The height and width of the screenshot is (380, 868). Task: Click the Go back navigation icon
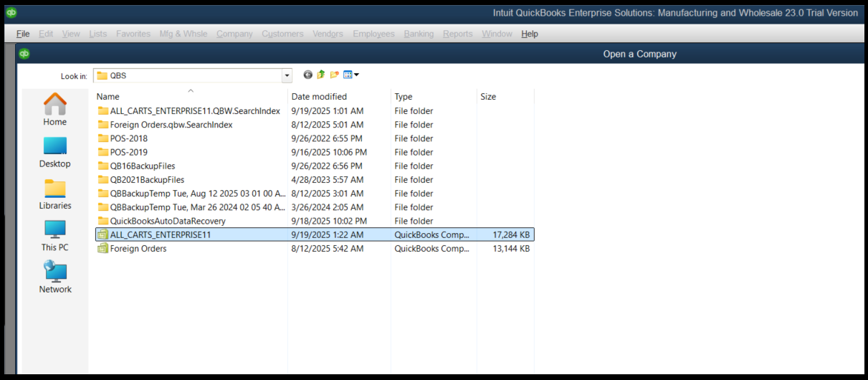tap(308, 75)
